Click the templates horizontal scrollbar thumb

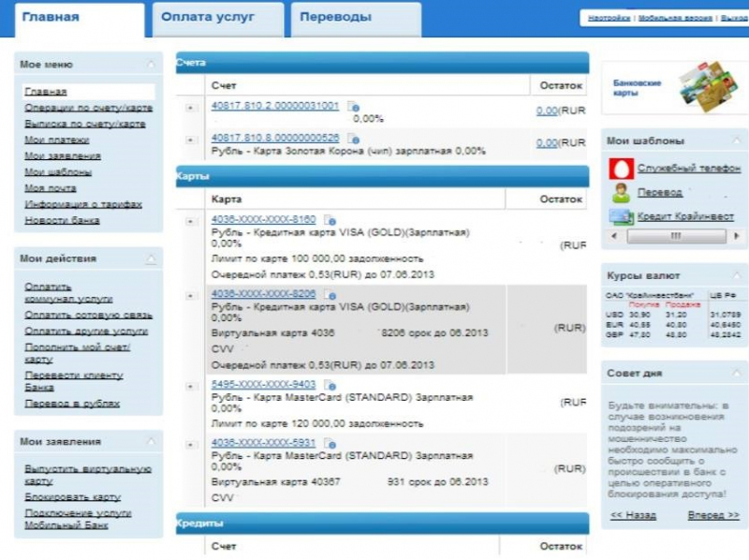click(x=676, y=236)
